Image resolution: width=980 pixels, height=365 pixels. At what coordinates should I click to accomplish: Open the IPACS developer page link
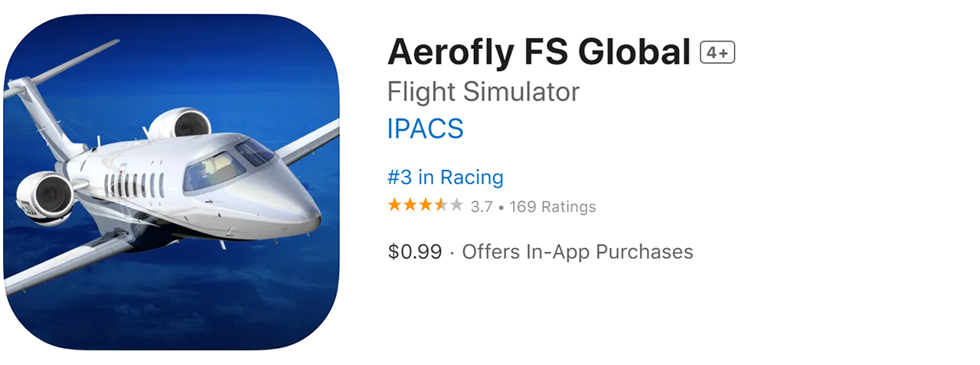coord(425,129)
